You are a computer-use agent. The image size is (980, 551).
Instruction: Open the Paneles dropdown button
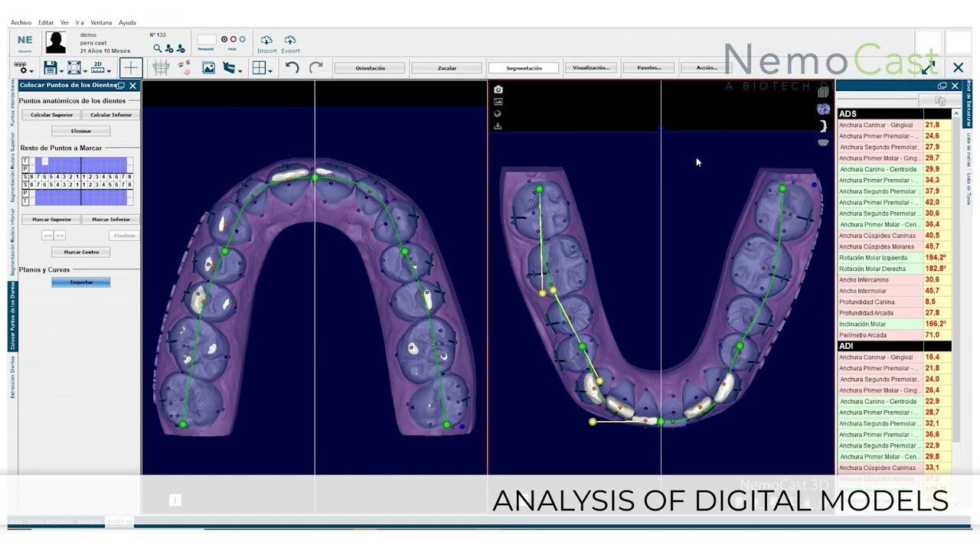pos(649,68)
